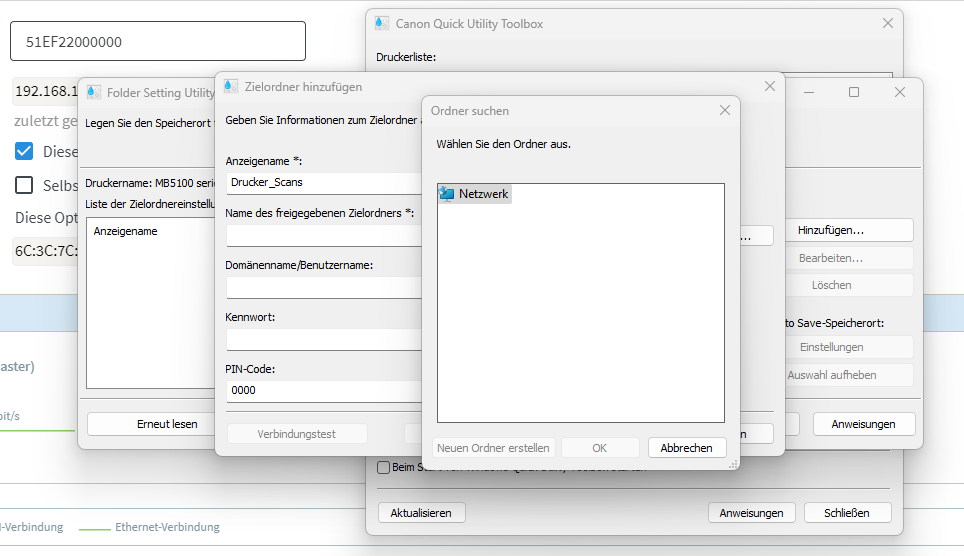Image resolution: width=964 pixels, height=556 pixels.
Task: Click the resize grip of Ordner suchen dialog
Action: click(733, 465)
